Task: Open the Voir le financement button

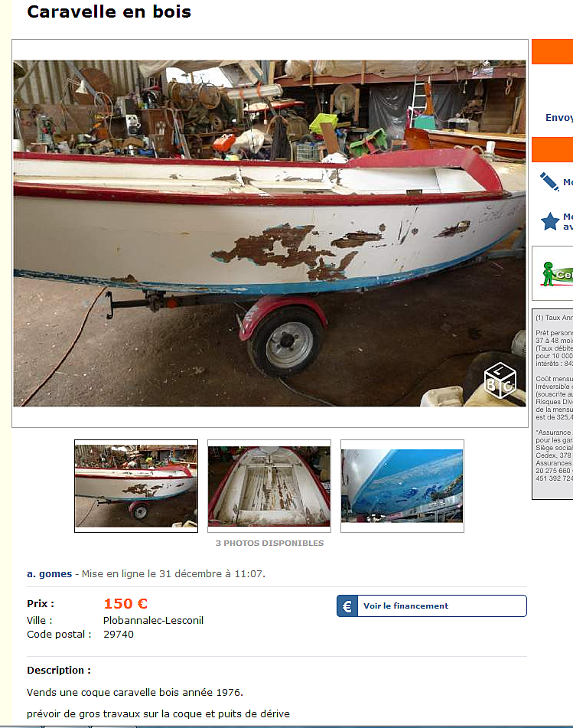Action: (x=431, y=606)
